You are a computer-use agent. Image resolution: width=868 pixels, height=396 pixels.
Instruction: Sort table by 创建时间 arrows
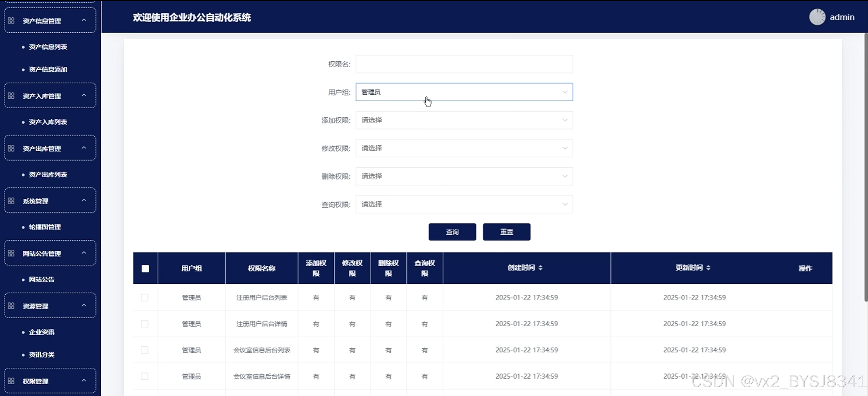pyautogui.click(x=540, y=268)
